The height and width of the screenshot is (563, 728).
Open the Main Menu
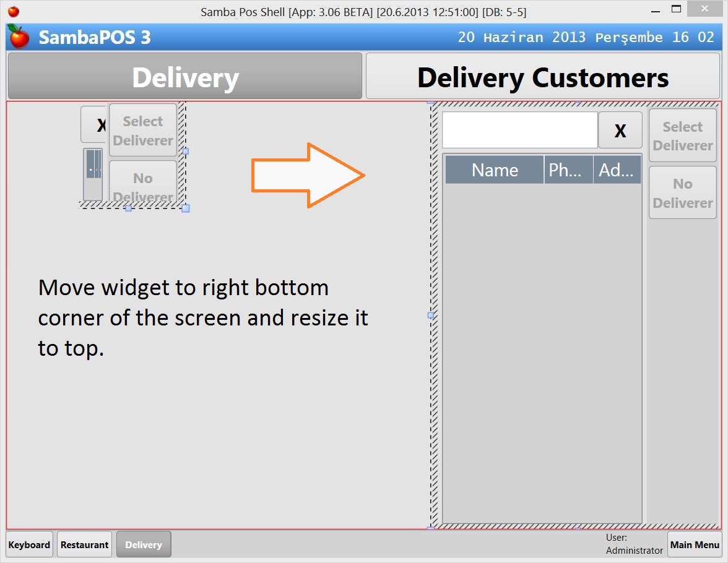(695, 544)
